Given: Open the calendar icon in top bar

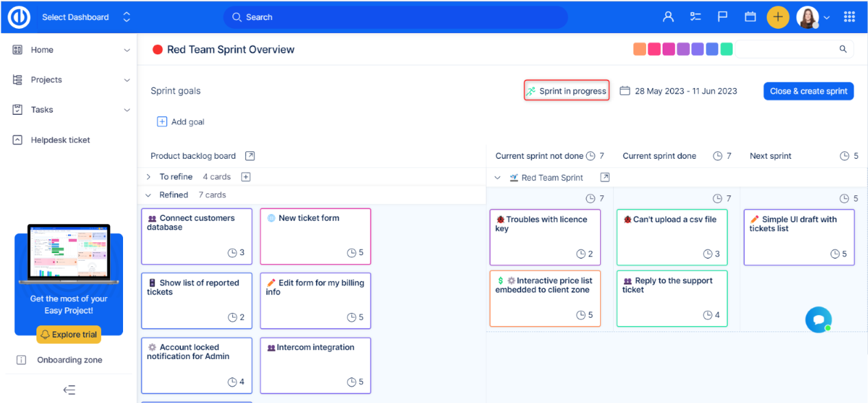Looking at the screenshot, I should pyautogui.click(x=750, y=17).
